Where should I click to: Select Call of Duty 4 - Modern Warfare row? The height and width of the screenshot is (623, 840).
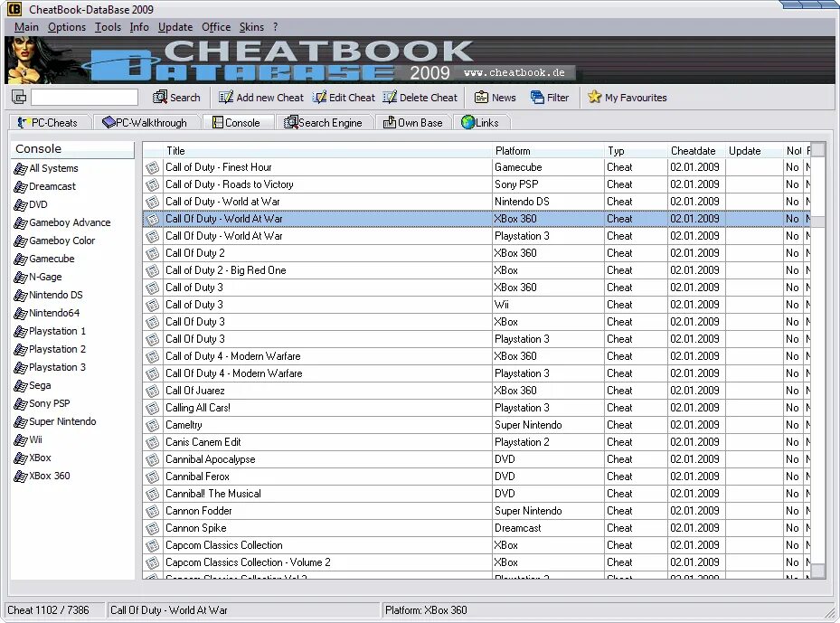477,356
